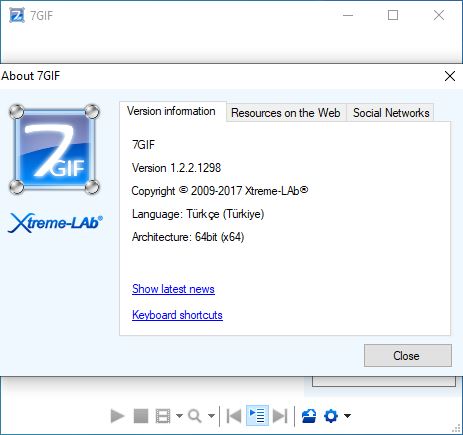
Task: Select the Version information tab
Action: tap(171, 111)
